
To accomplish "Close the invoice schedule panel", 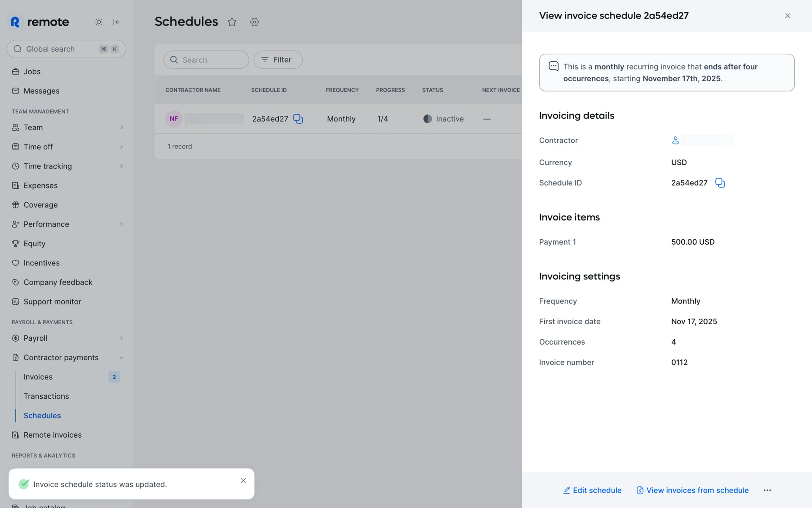I will (x=787, y=16).
